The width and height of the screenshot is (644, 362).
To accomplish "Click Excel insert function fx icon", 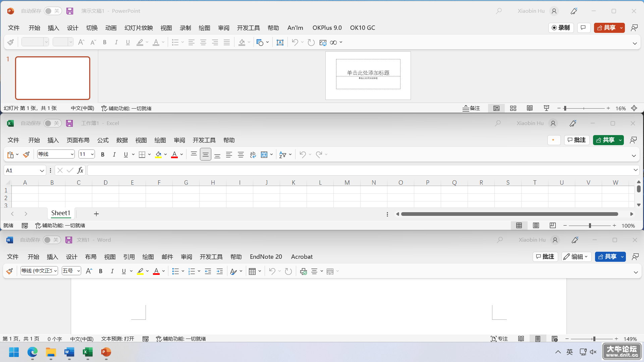I will point(80,170).
